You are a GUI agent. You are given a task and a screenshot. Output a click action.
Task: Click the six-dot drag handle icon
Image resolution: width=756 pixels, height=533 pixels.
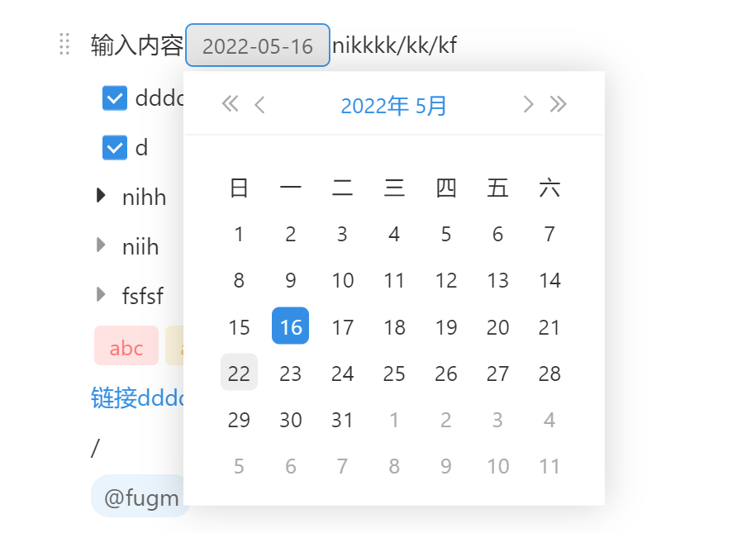(x=63, y=45)
